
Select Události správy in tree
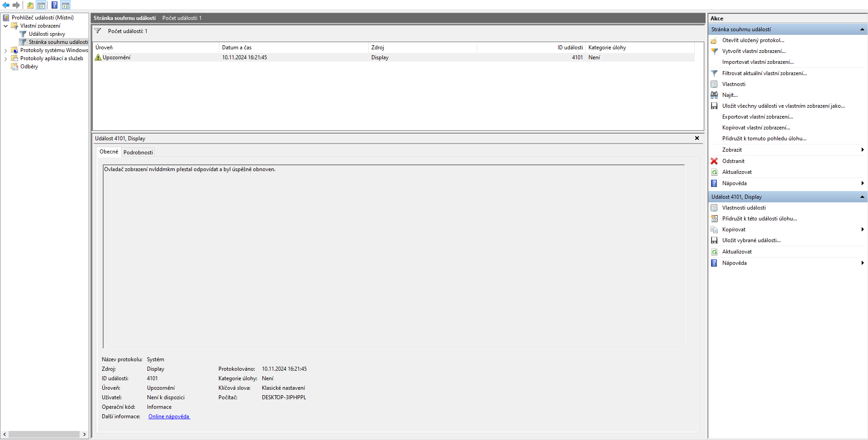click(47, 34)
